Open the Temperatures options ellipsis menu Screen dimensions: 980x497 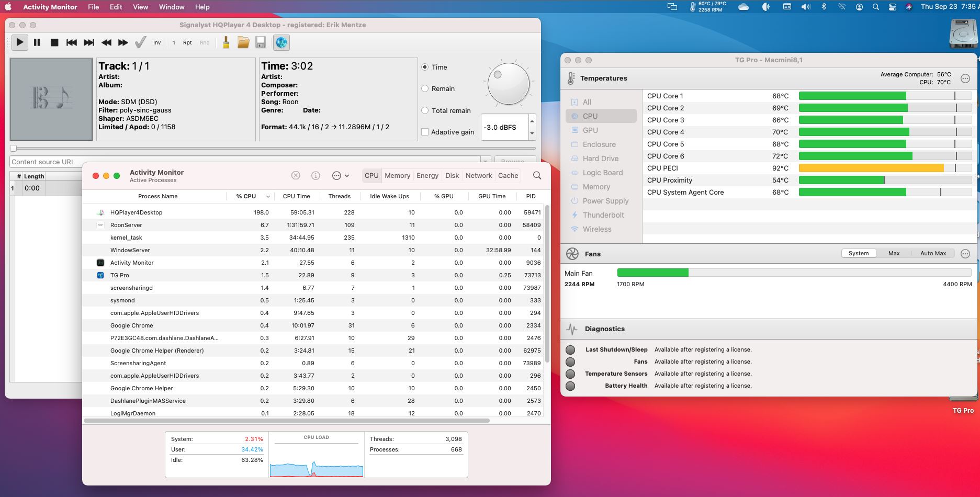point(965,78)
